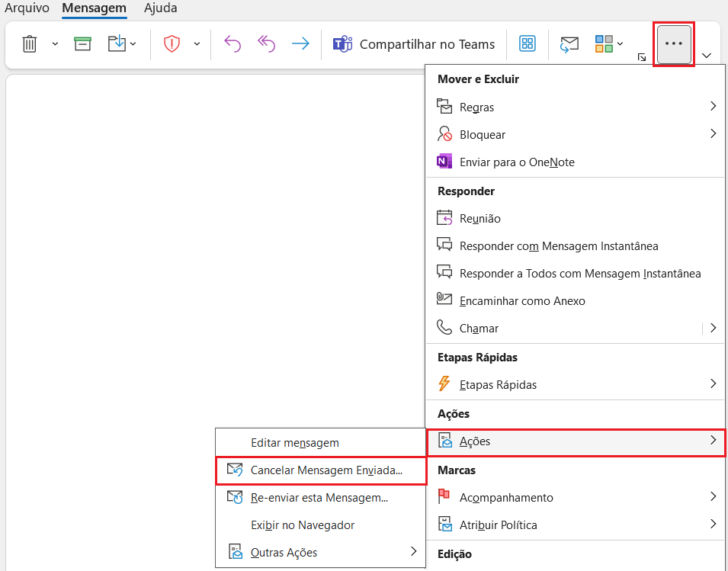Click the Re-enviar esta Mensagem icon
The image size is (728, 571).
click(x=235, y=497)
